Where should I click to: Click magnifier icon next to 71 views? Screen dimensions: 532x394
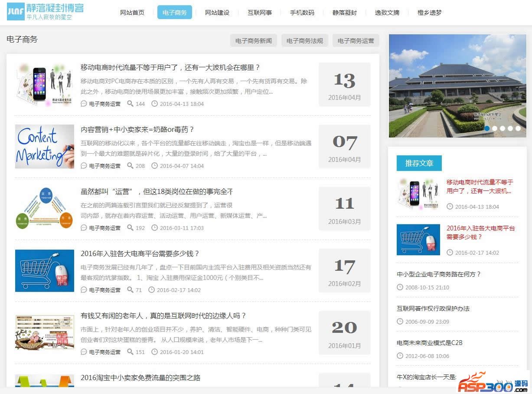pyautogui.click(x=130, y=290)
